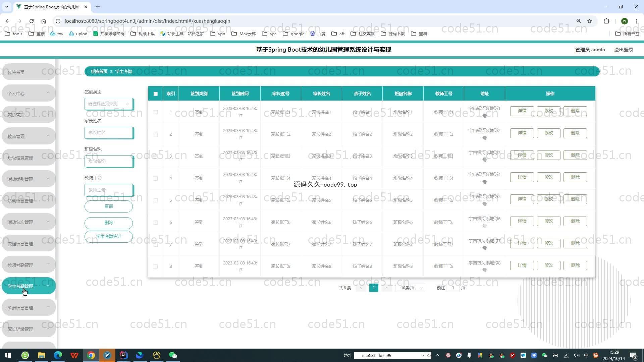The width and height of the screenshot is (644, 362).
Task: Open 班级信息管理 sidebar item
Action: pyautogui.click(x=29, y=158)
